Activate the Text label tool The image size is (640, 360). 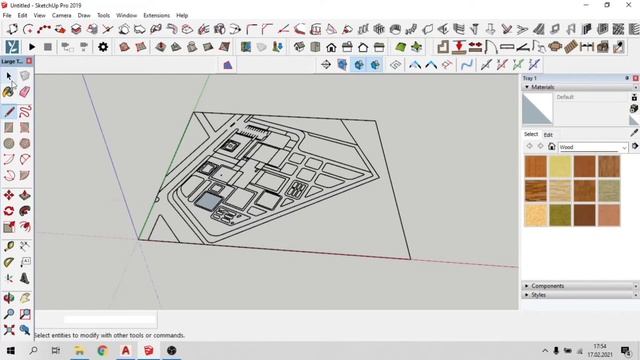pyautogui.click(x=24, y=262)
